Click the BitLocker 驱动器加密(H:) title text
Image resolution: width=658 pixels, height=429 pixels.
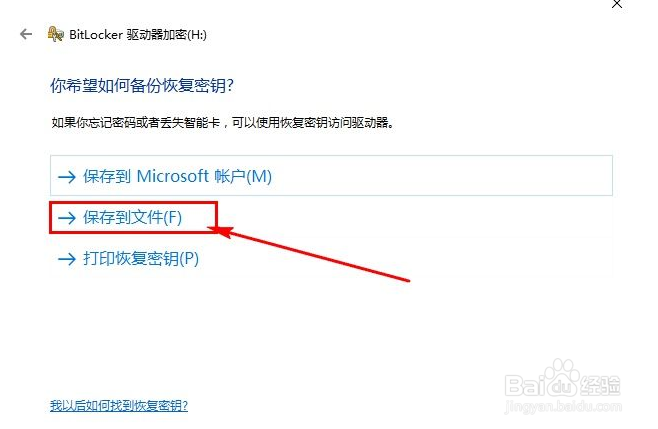pyautogui.click(x=138, y=34)
